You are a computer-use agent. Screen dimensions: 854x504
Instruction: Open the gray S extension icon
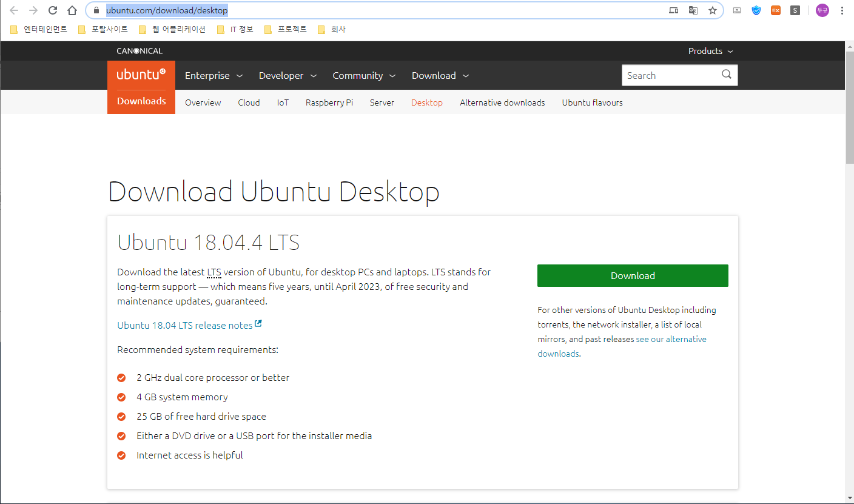(795, 10)
